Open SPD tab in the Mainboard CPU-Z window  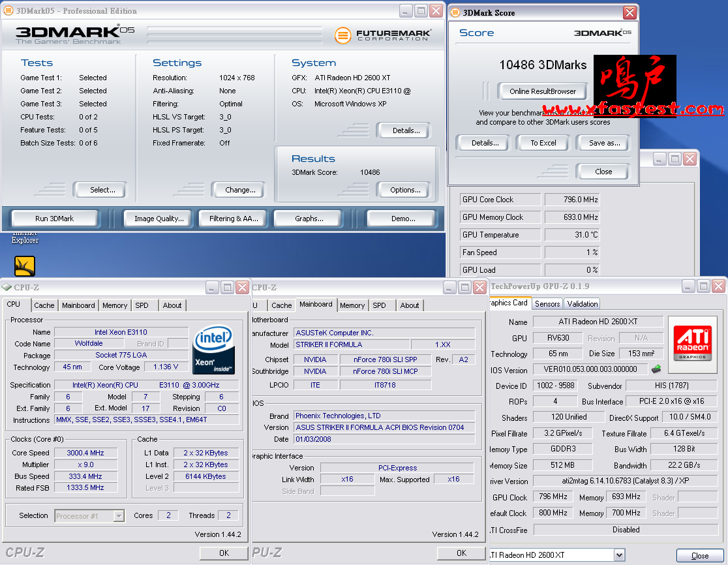coord(380,305)
